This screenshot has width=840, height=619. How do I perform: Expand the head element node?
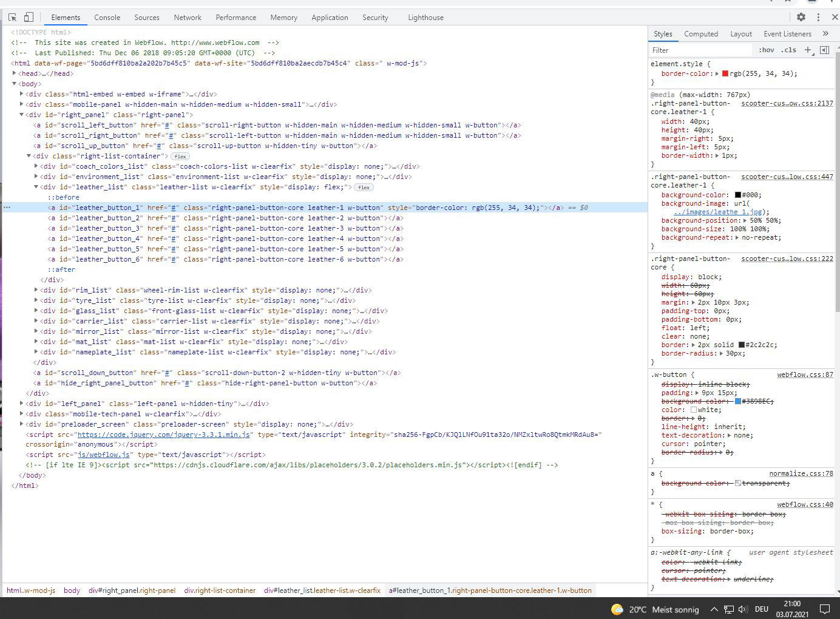tap(14, 73)
